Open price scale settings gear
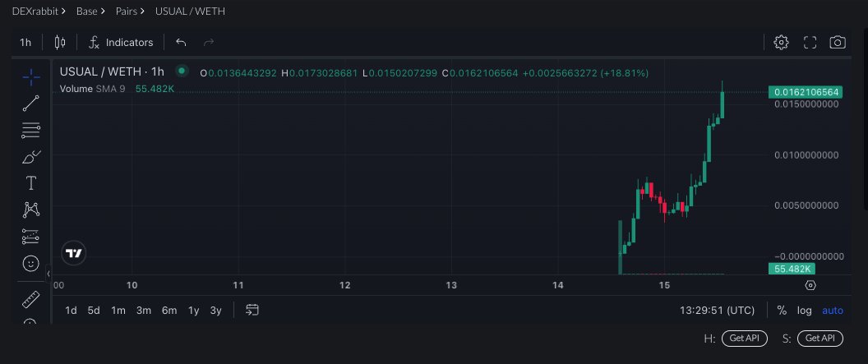Viewport: 868px width, 364px height. 810,285
